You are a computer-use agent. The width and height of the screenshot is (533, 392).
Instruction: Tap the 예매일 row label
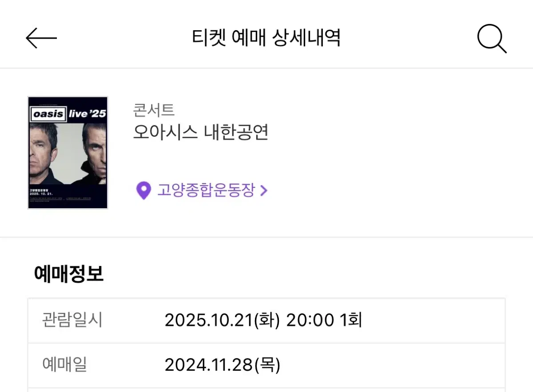click(65, 365)
